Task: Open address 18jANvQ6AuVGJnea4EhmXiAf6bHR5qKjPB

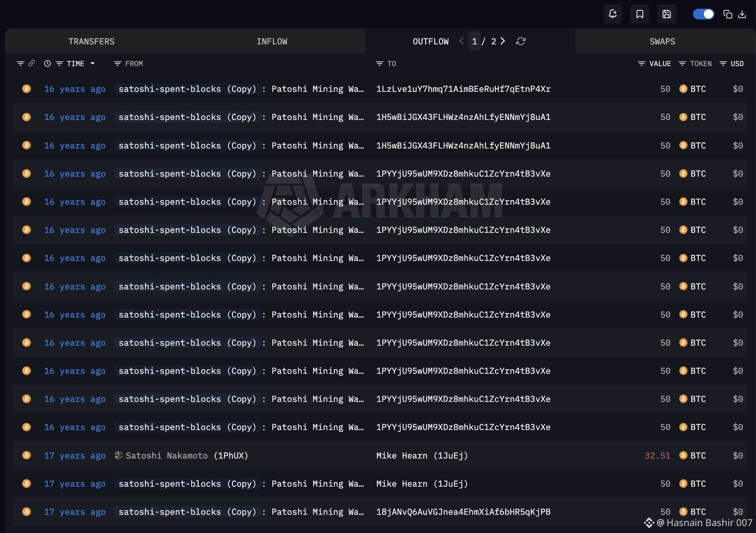Action: tap(463, 512)
